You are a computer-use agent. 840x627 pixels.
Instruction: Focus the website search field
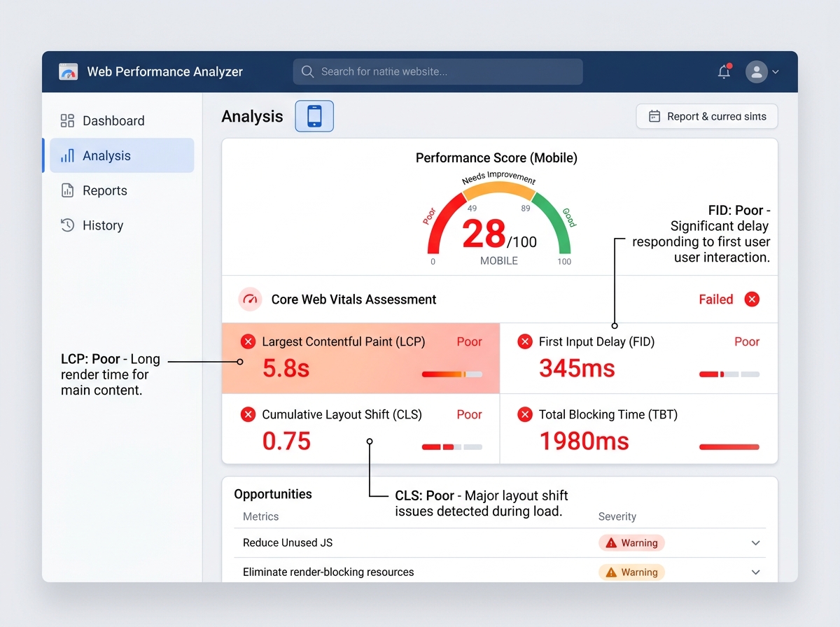pyautogui.click(x=437, y=71)
